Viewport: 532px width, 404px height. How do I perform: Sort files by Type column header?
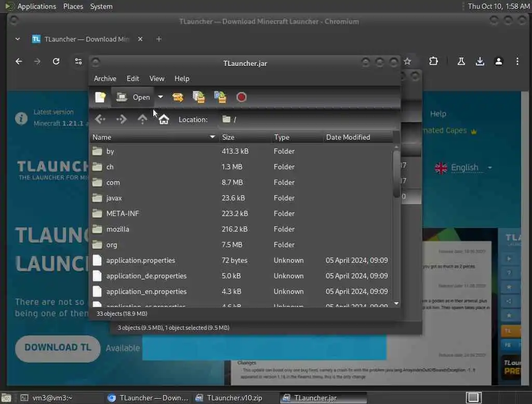click(297, 138)
